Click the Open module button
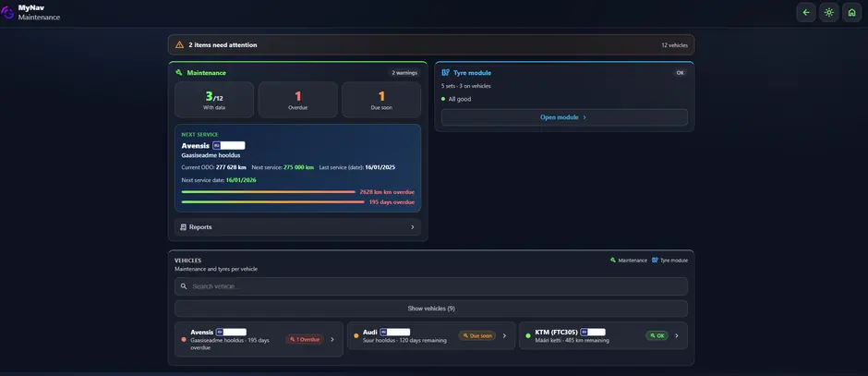 click(x=564, y=117)
